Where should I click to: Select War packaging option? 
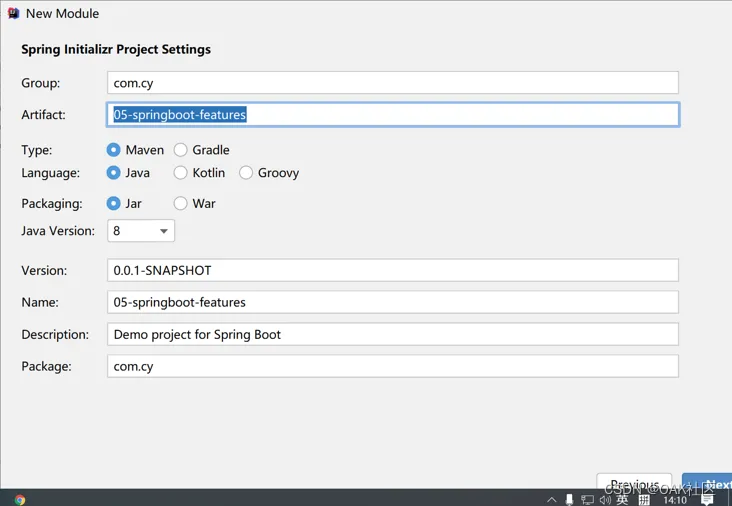coord(181,203)
